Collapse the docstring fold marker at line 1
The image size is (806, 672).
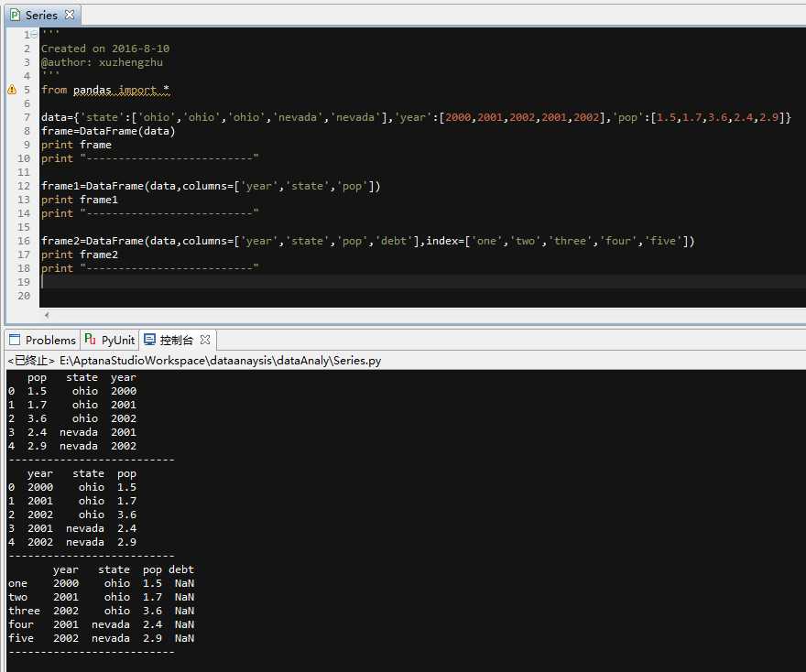34,35
